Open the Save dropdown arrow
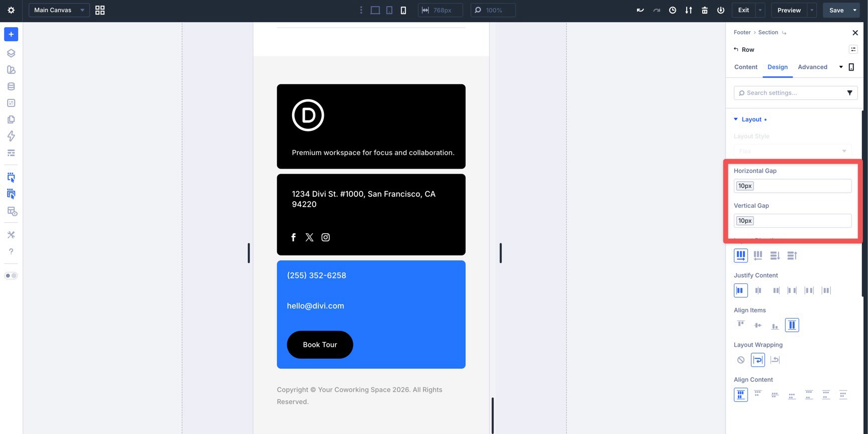Screen dimensions: 868x434 point(854,10)
